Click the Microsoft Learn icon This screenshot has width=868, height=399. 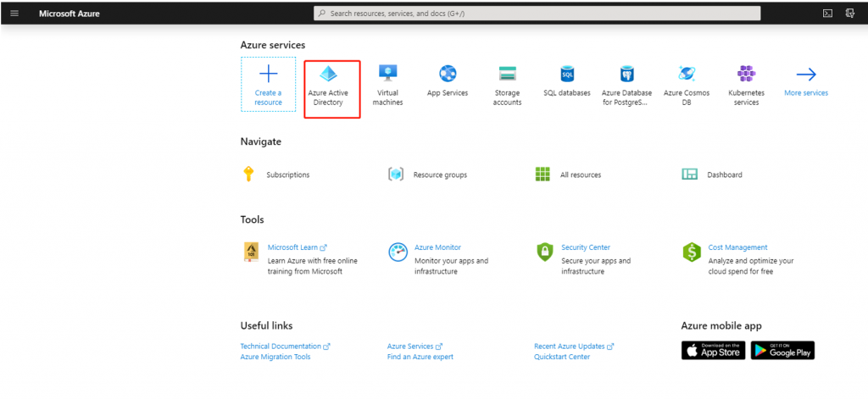[251, 252]
